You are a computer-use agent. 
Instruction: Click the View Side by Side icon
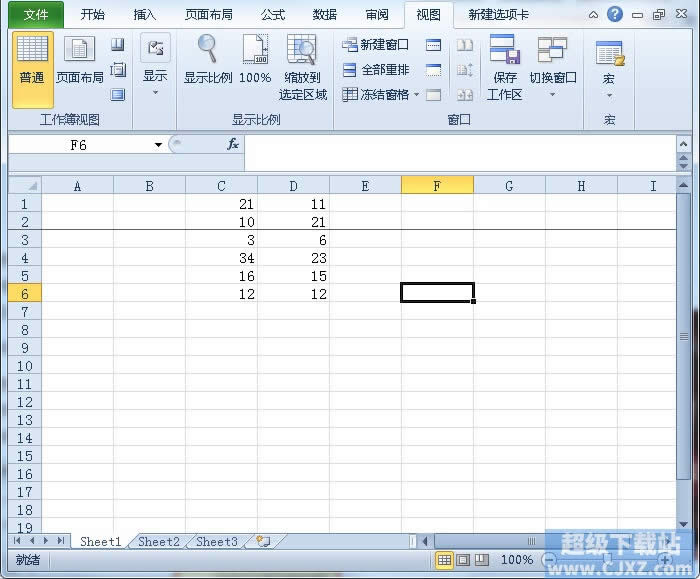tap(465, 45)
